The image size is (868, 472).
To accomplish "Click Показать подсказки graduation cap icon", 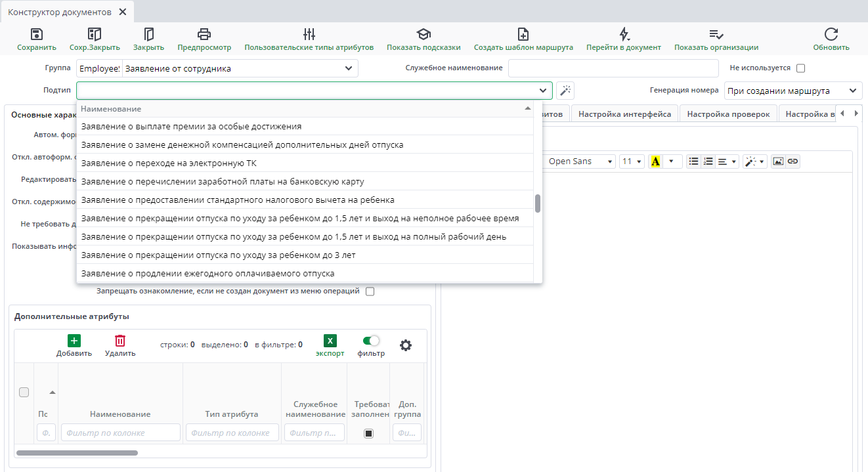I will click(x=423, y=35).
